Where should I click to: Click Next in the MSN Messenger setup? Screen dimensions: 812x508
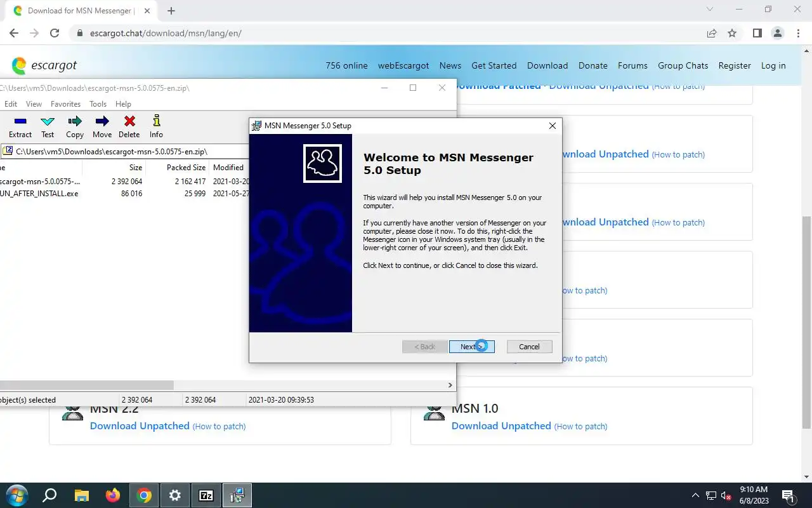tap(472, 347)
